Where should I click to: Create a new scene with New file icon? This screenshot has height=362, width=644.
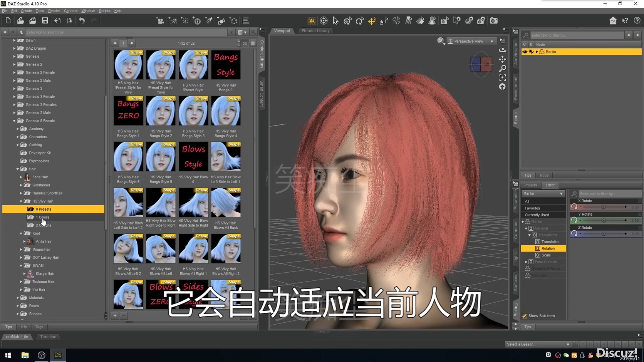coord(8,21)
